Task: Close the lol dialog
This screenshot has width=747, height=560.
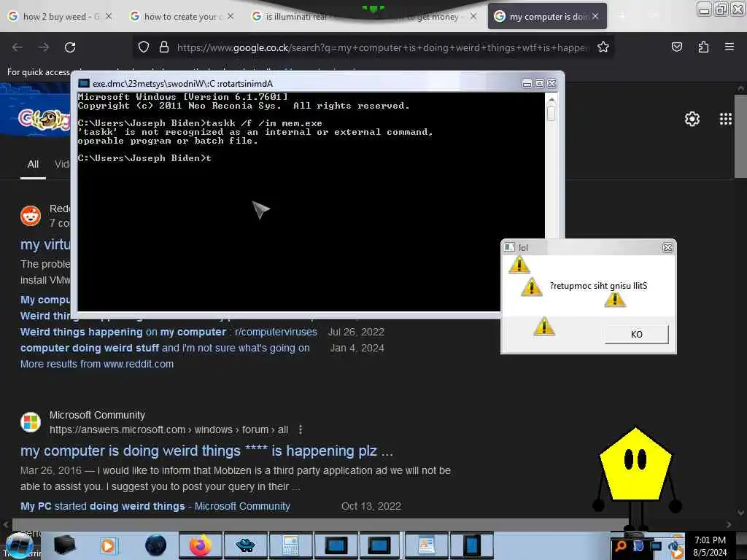Action: pyautogui.click(x=667, y=247)
